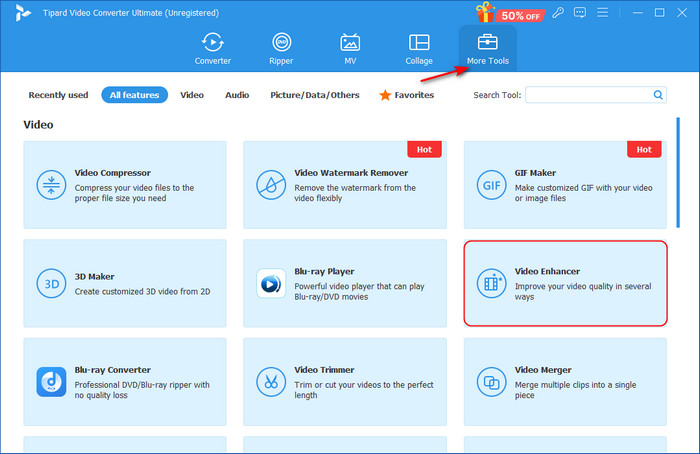Open the Video Merger title
The width and height of the screenshot is (700, 454).
click(x=543, y=370)
